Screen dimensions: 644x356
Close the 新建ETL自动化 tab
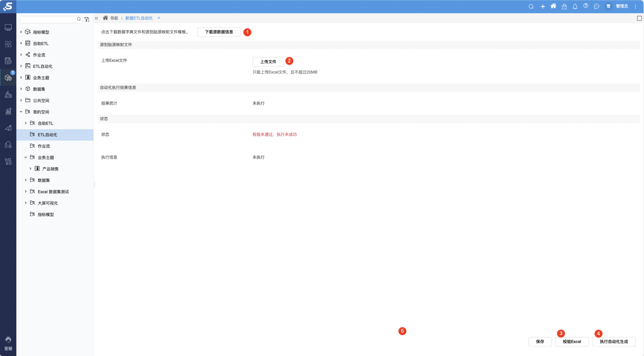159,18
